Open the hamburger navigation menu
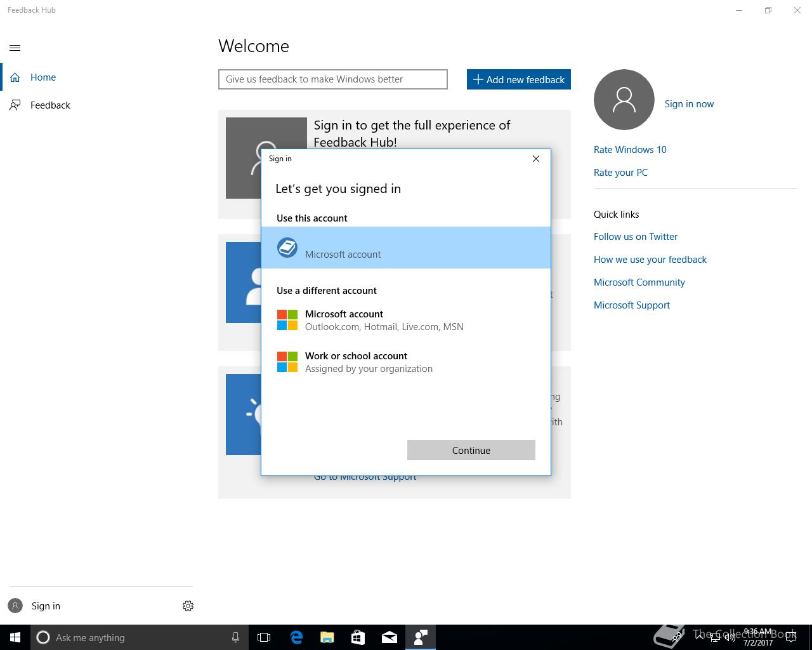The image size is (812, 650). (x=15, y=48)
